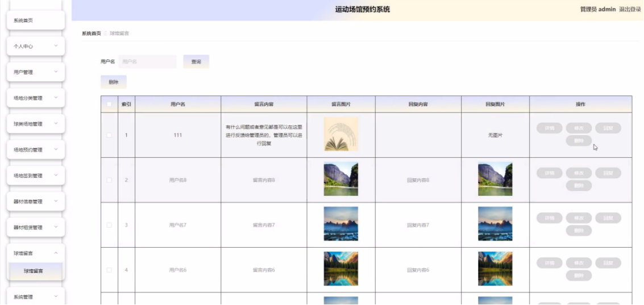Click 删除 button in row 用户名8
The height and width of the screenshot is (305, 644).
[x=579, y=186]
